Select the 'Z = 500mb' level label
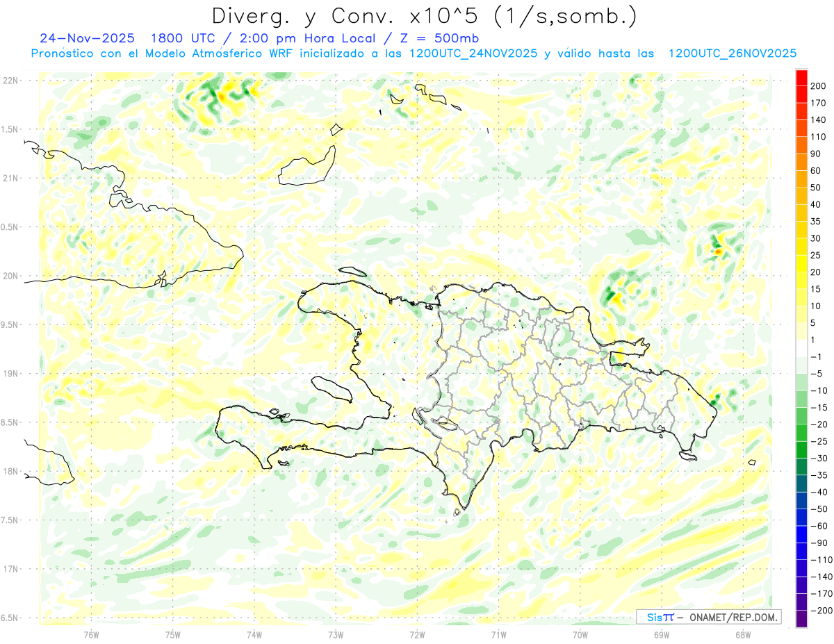834x644 pixels. (x=441, y=38)
